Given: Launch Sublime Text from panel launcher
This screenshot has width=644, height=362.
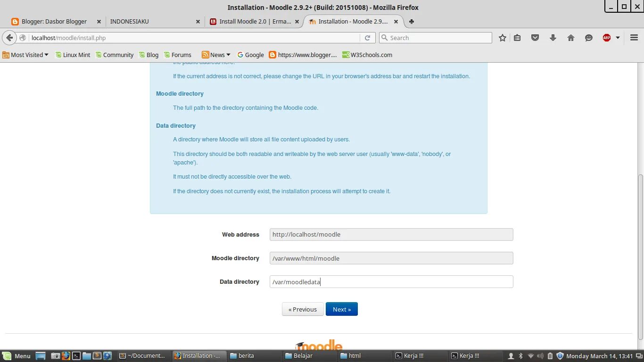Looking at the screenshot, I should coord(97,356).
